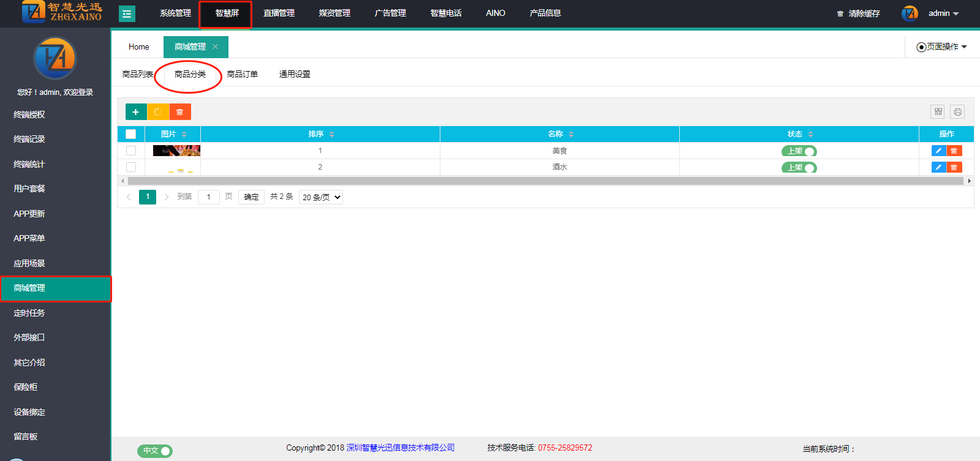Image resolution: width=980 pixels, height=461 pixels.
Task: Tick the checkbox for the 美食 row
Action: click(x=130, y=151)
